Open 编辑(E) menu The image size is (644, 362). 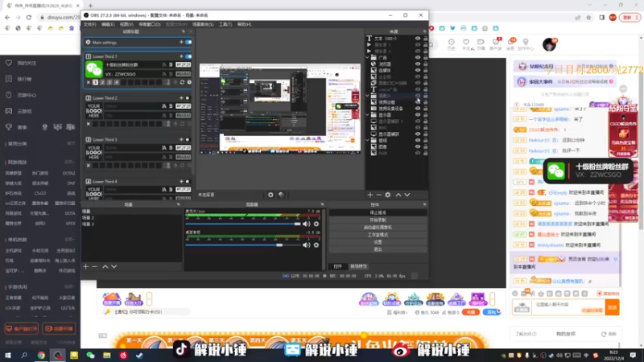pos(108,24)
